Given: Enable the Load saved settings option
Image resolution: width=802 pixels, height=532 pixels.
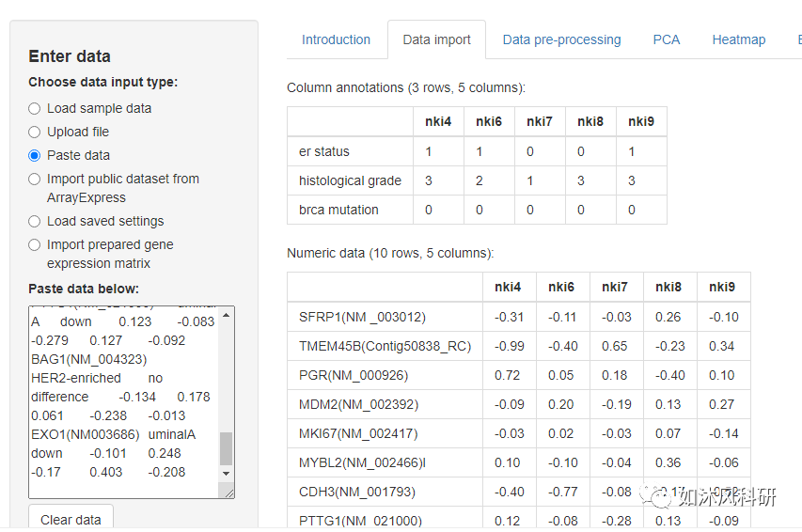Looking at the screenshot, I should (35, 221).
